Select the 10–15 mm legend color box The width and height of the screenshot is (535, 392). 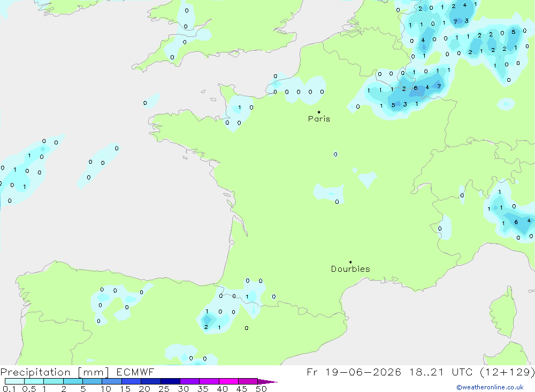(112, 381)
